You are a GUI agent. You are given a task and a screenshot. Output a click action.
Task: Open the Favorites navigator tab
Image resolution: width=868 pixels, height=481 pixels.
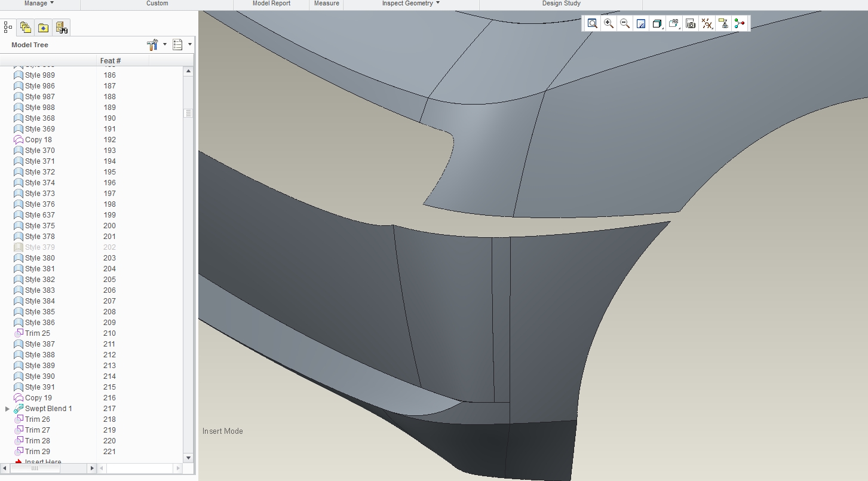(43, 27)
